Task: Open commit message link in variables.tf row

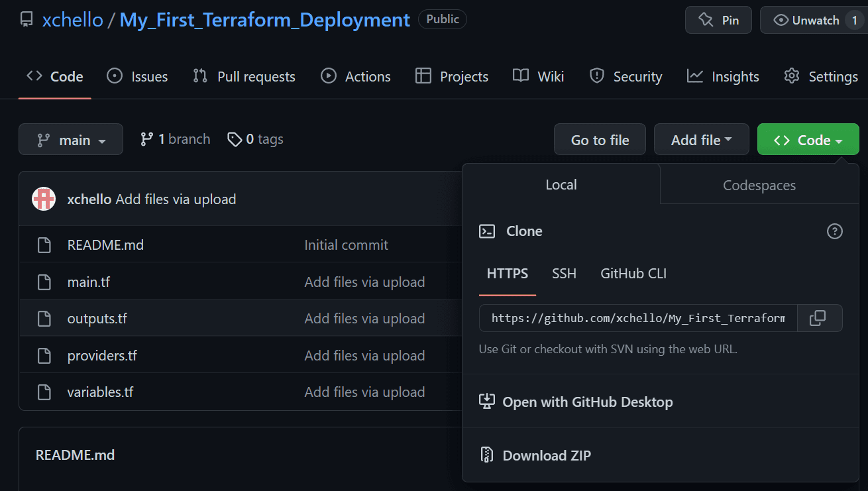Action: [364, 392]
